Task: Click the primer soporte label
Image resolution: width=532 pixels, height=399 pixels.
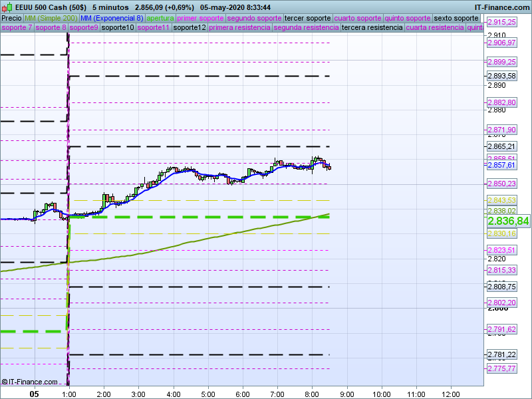Action: click(200, 18)
